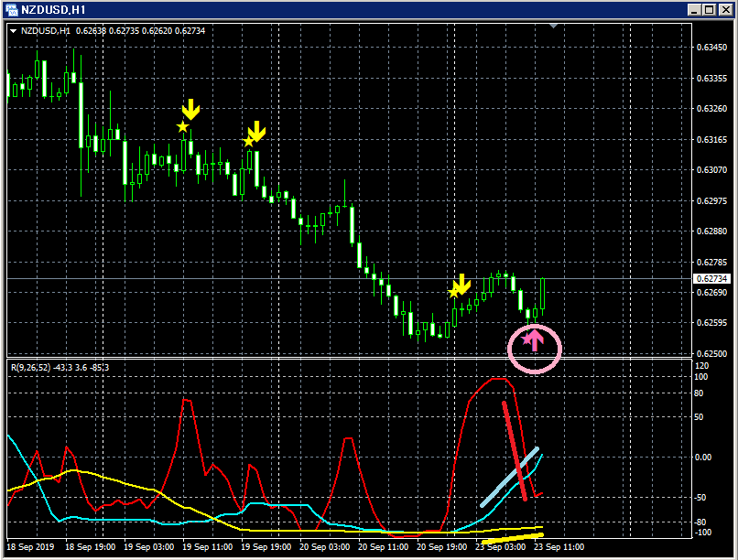The image size is (738, 560).
Task: Click the 0.63355 price scale label
Action: click(711, 78)
